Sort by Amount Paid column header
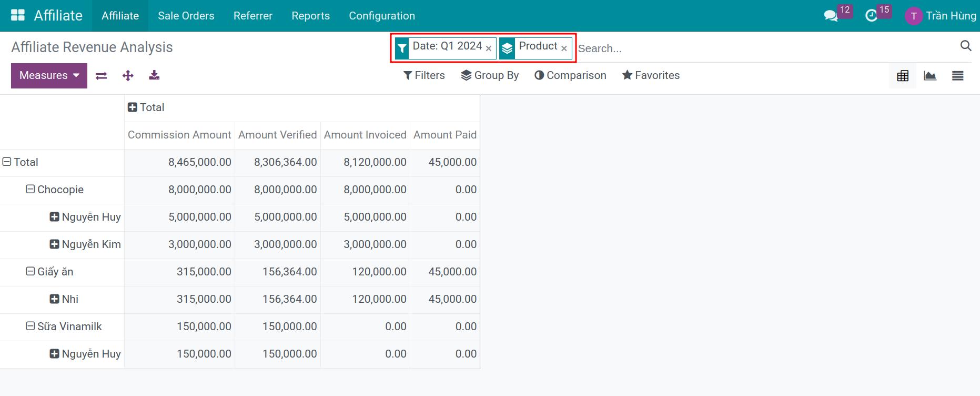 tap(445, 135)
